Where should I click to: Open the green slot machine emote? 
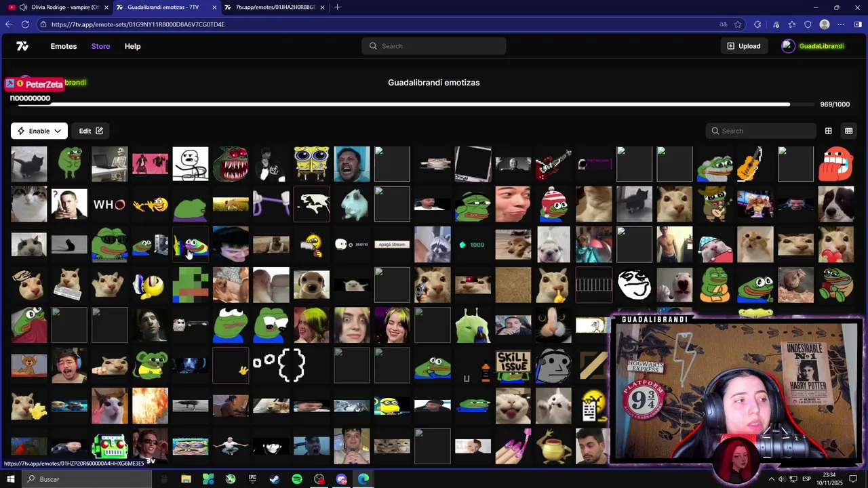[109, 446]
